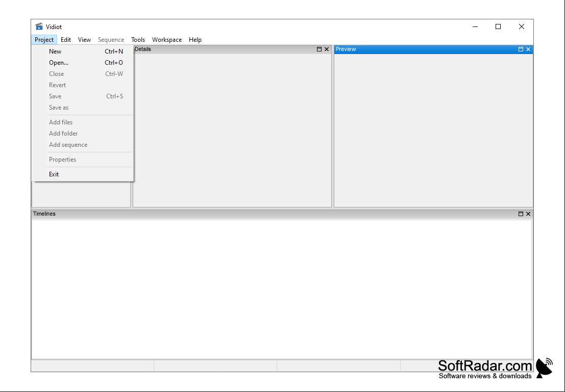Screen dimensions: 565x392
Task: Open the Tools menu
Action: 138,40
